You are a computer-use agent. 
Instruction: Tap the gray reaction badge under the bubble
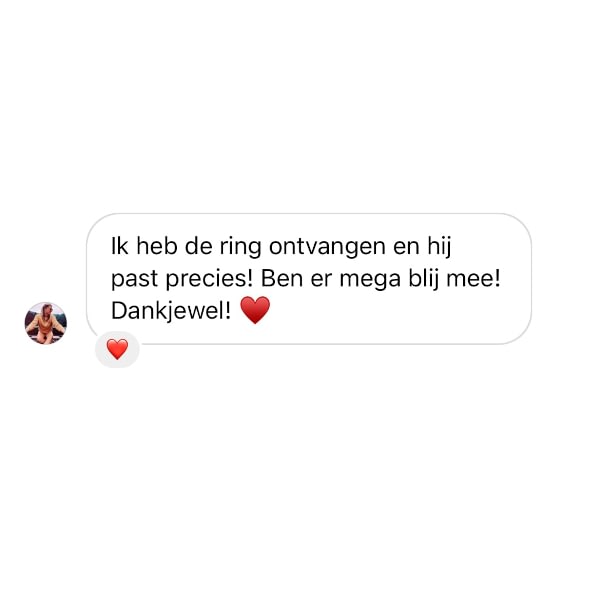(x=117, y=349)
